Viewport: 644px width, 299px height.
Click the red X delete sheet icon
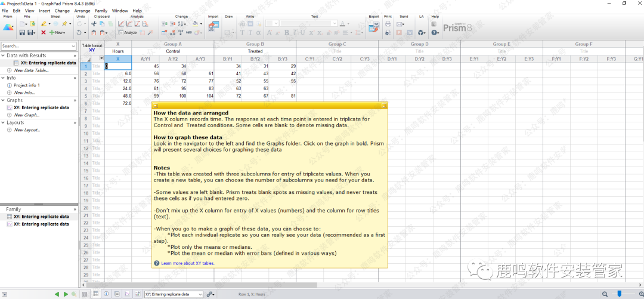click(x=44, y=33)
